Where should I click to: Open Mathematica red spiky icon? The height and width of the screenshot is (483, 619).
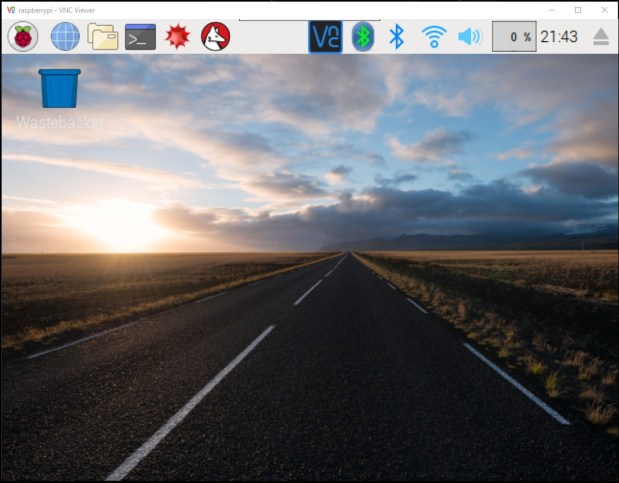178,37
